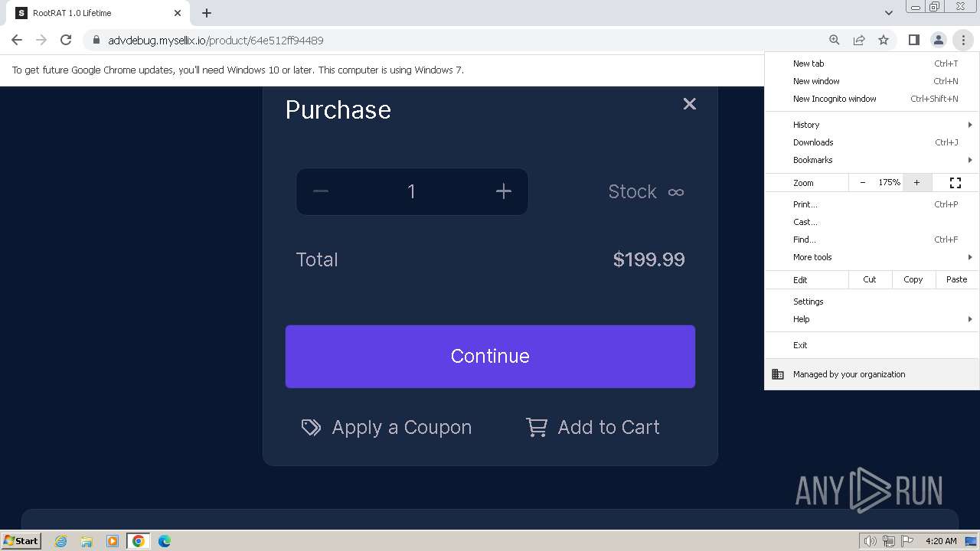The height and width of the screenshot is (551, 980).
Task: Click Managed by your organization entry
Action: click(x=872, y=374)
